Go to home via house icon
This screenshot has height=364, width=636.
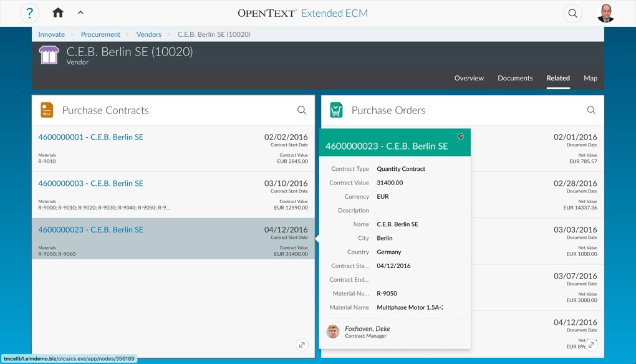coord(58,12)
